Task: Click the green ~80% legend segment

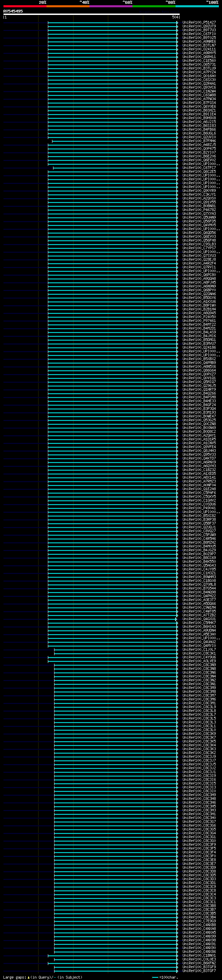Action: tap(154, 6)
